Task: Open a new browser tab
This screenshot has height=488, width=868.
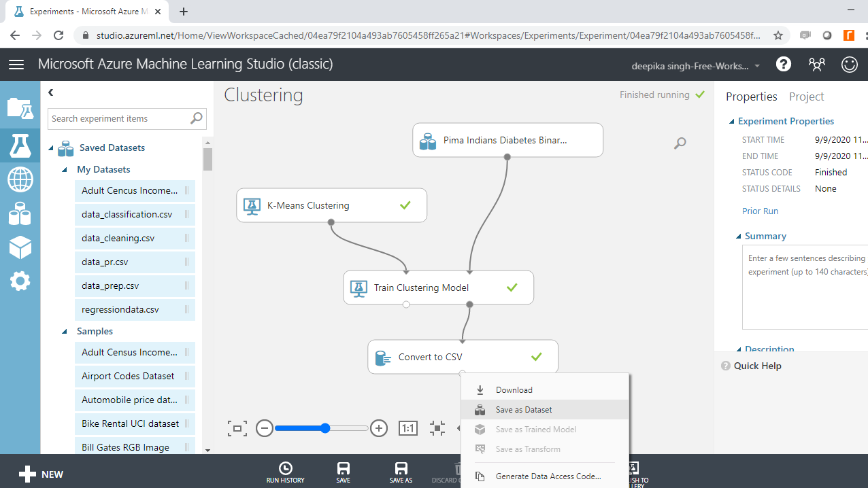Action: click(x=184, y=12)
